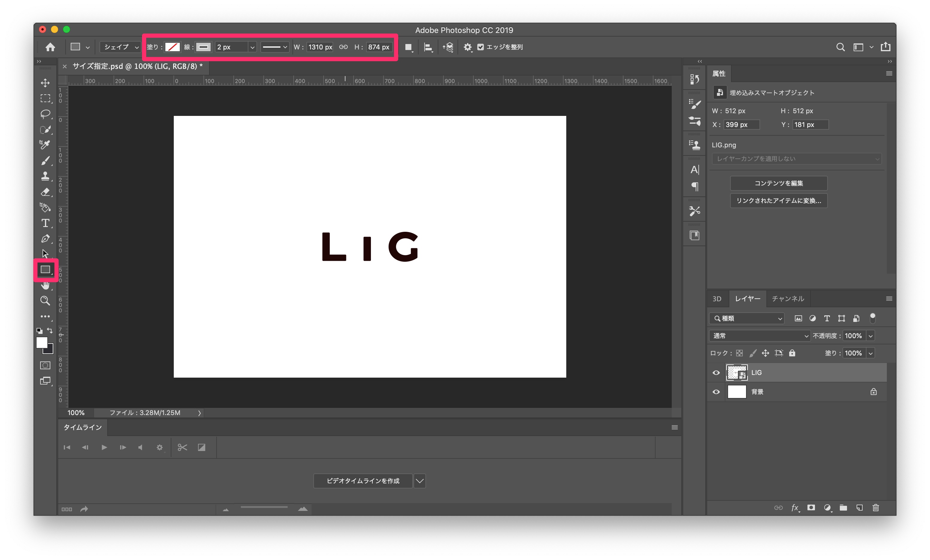Screen dimensions: 930x560
Task: Select the Zoom tool
Action: point(45,301)
